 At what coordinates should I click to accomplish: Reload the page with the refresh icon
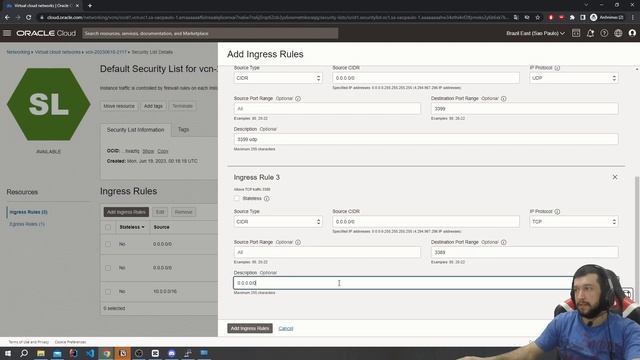pos(29,18)
